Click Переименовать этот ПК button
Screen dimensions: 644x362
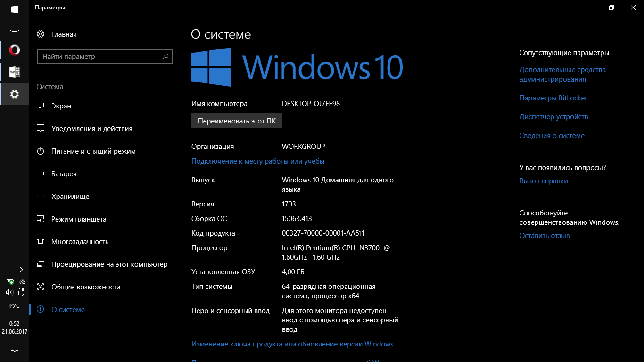click(237, 121)
